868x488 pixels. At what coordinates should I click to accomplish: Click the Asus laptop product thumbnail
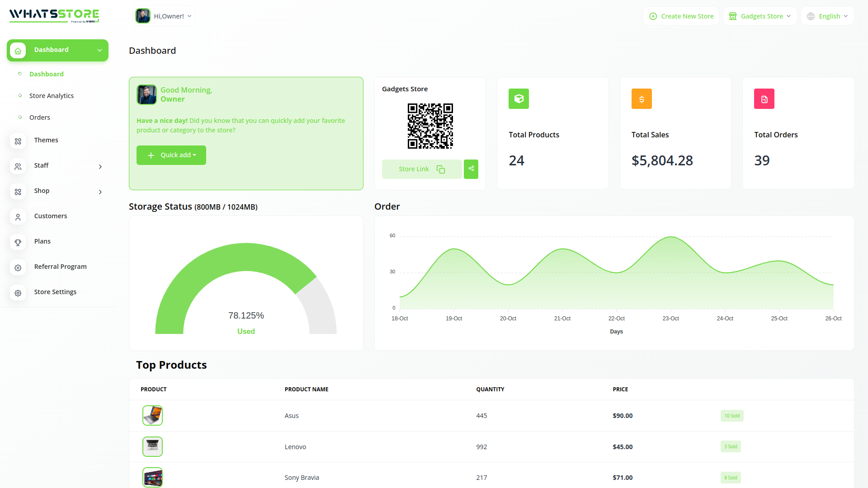[152, 415]
